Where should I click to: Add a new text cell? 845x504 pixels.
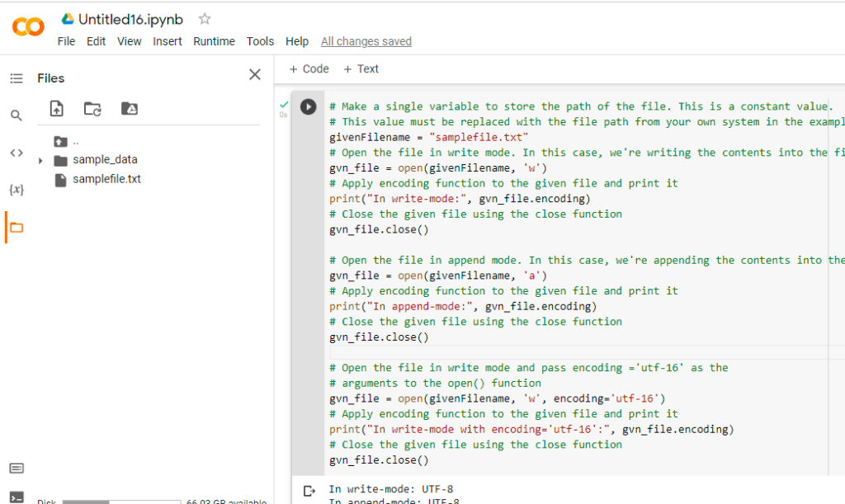coord(361,69)
